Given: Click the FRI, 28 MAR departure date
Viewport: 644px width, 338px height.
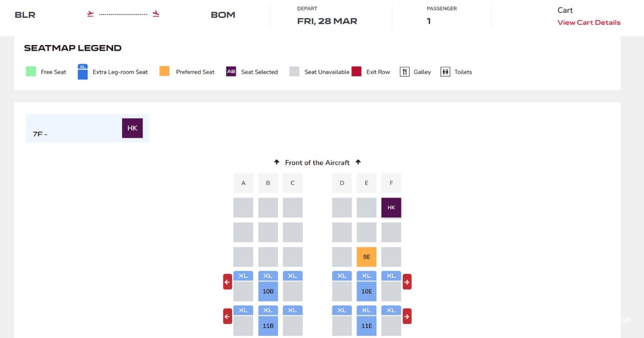Looking at the screenshot, I should [327, 21].
